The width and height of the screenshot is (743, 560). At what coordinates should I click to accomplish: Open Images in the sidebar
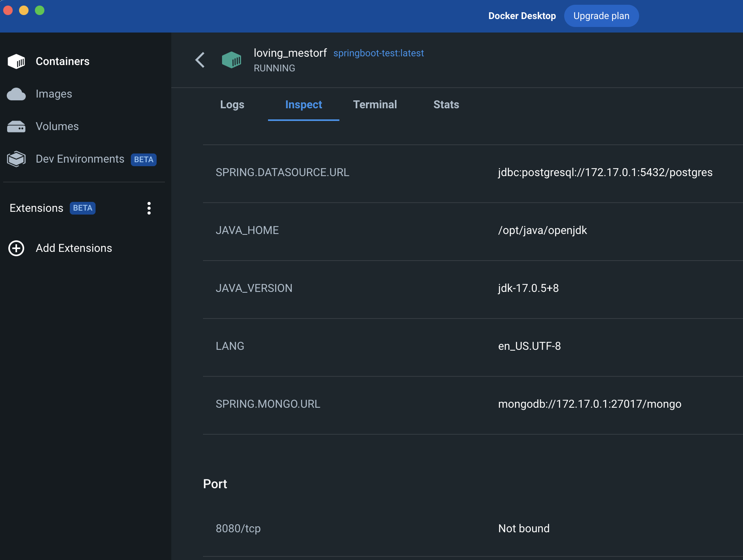pyautogui.click(x=54, y=94)
